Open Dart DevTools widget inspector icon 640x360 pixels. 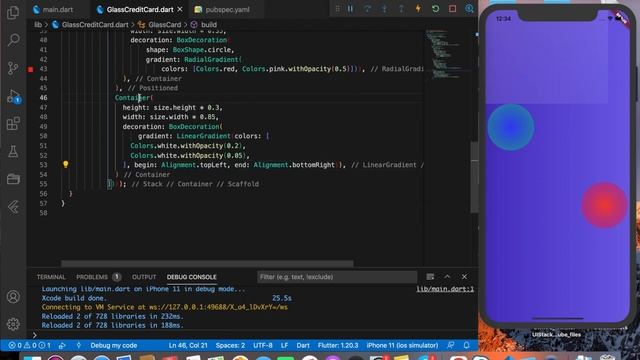tap(469, 9)
